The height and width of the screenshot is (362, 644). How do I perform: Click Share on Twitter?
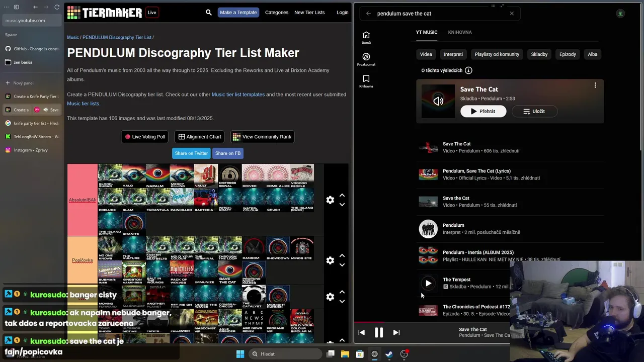pyautogui.click(x=191, y=153)
